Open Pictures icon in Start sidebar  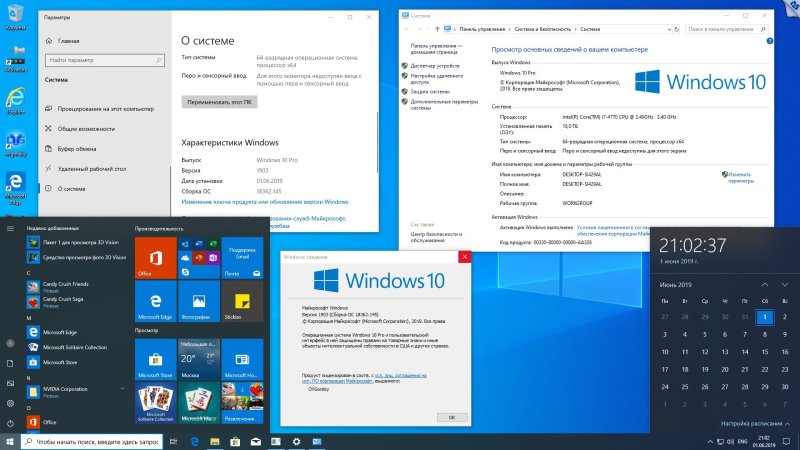coord(10,383)
